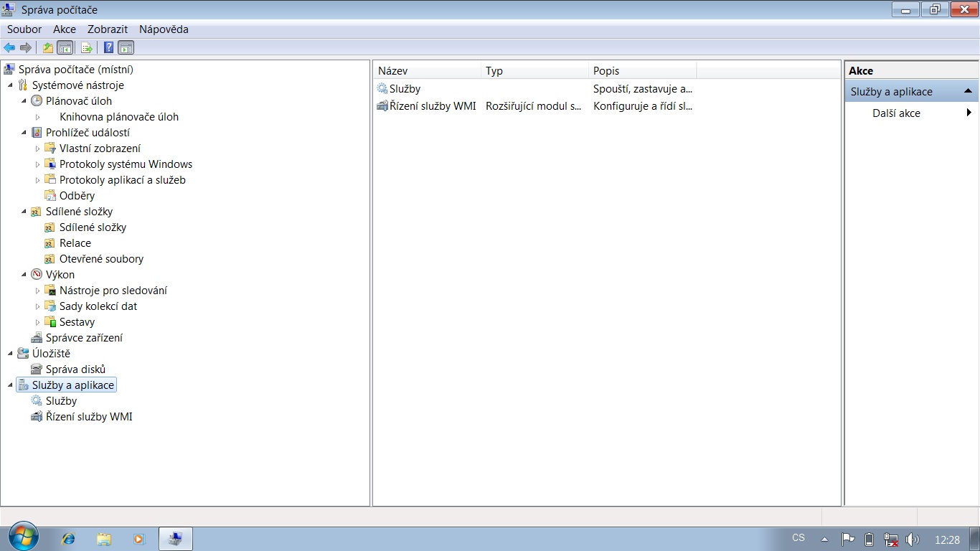The image size is (980, 551).
Task: Open Help with the blue question mark icon
Action: [x=109, y=48]
